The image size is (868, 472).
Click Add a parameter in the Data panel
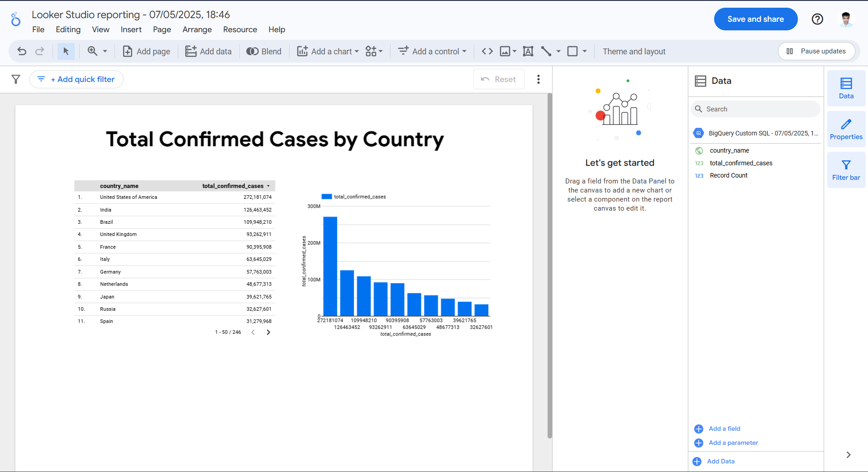coord(733,443)
